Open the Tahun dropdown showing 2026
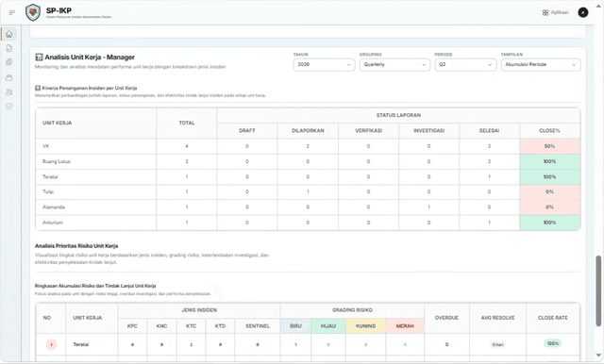The image size is (604, 364). click(324, 65)
